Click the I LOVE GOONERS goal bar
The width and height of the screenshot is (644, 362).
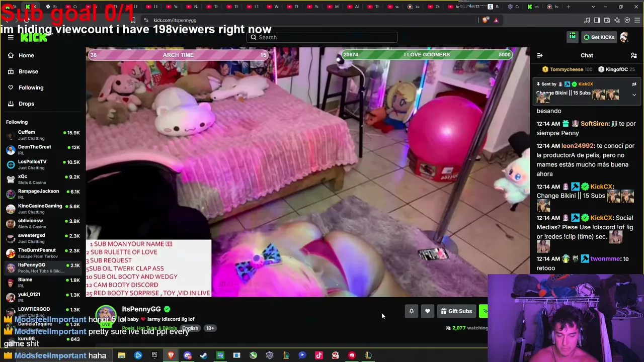pyautogui.click(x=427, y=55)
